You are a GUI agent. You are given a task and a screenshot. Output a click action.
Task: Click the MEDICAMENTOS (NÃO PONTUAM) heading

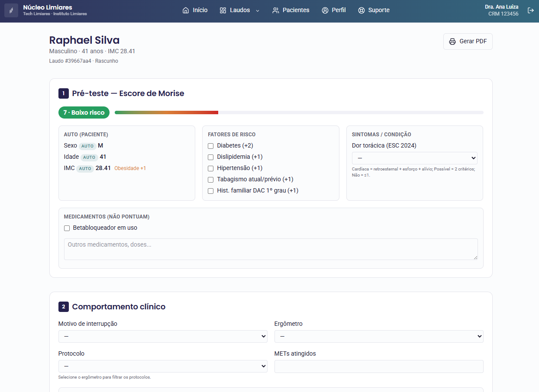107,217
